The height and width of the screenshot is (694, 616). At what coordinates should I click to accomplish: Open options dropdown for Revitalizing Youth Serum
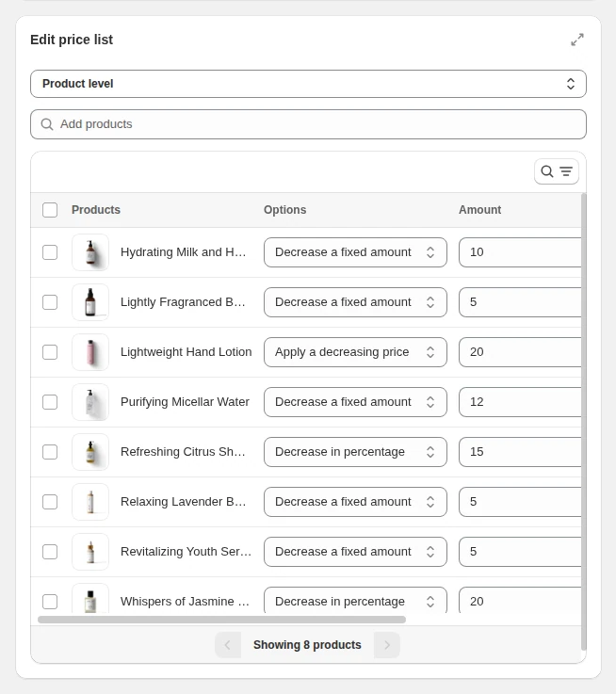[x=355, y=552]
